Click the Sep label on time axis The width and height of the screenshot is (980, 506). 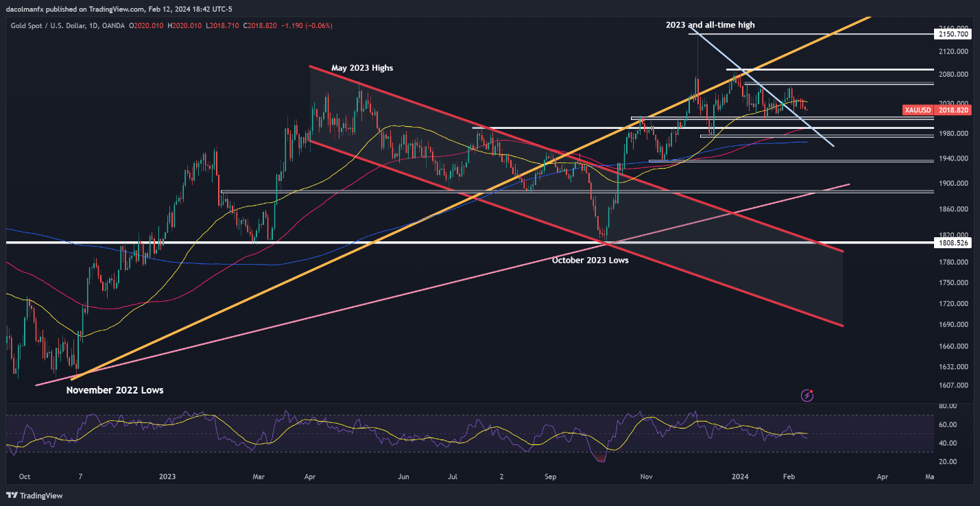[x=549, y=475]
